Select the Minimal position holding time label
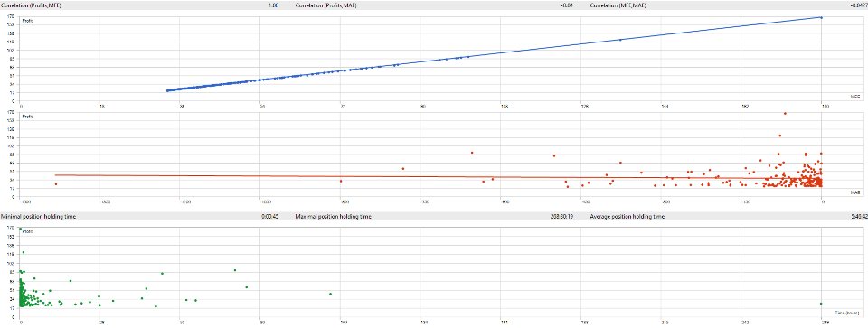The height and width of the screenshot is (328, 868). 38,217
